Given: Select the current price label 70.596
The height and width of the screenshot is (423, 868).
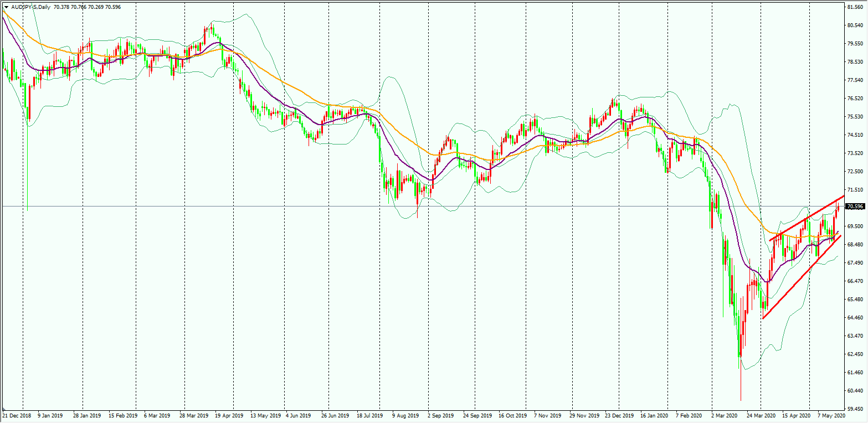Looking at the screenshot, I should (x=856, y=207).
